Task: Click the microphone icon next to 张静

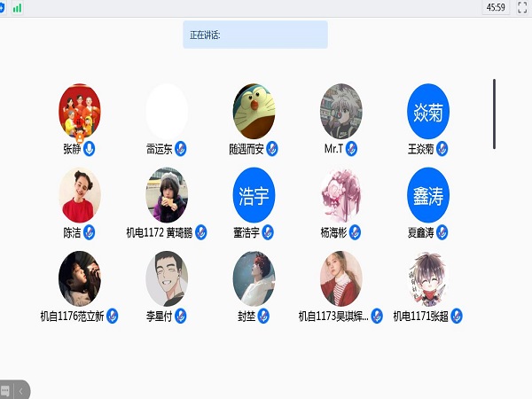Action: [90, 149]
